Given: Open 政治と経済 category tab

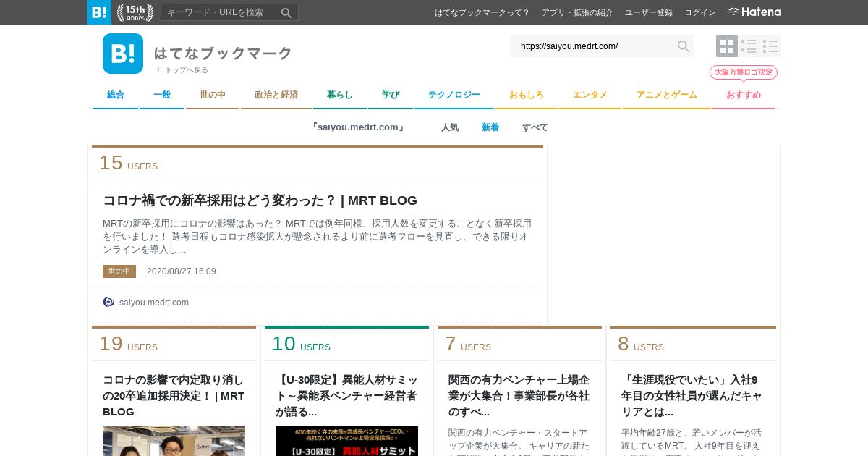Looking at the screenshot, I should [276, 95].
